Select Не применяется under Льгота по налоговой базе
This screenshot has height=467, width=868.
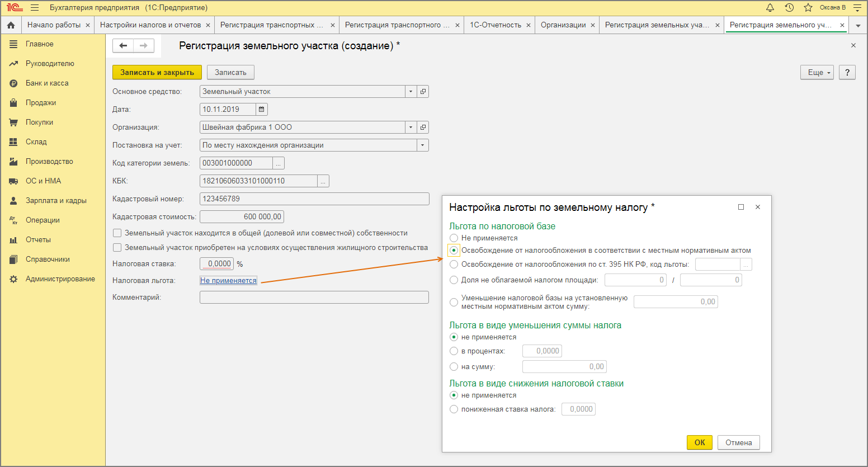pyautogui.click(x=454, y=238)
